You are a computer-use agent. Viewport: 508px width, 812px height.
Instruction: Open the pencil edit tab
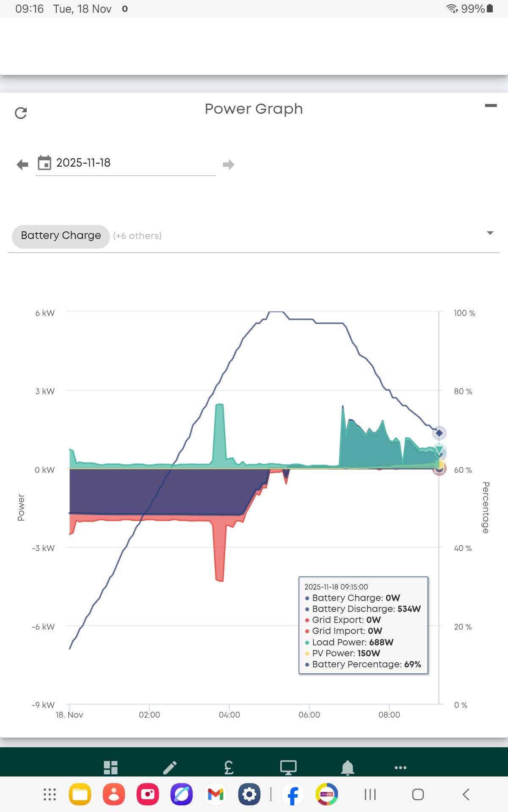170,768
